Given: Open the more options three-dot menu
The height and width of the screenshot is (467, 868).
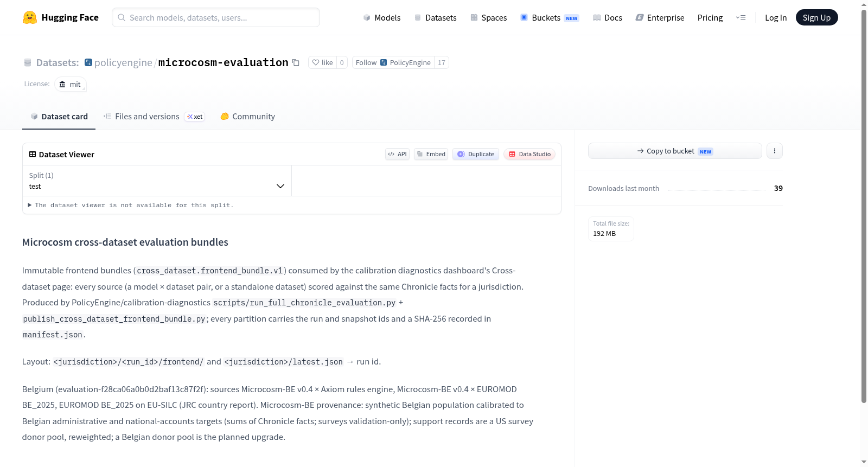Looking at the screenshot, I should 775,151.
